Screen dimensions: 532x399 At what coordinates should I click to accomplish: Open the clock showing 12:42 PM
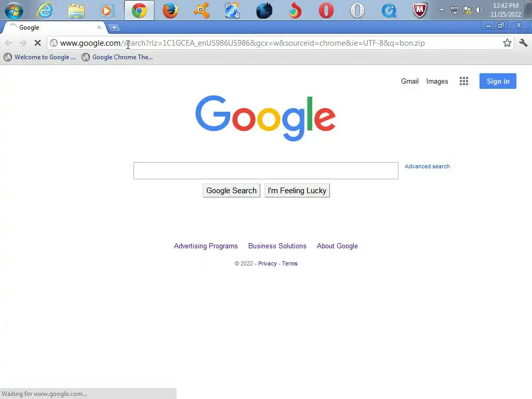pos(506,10)
